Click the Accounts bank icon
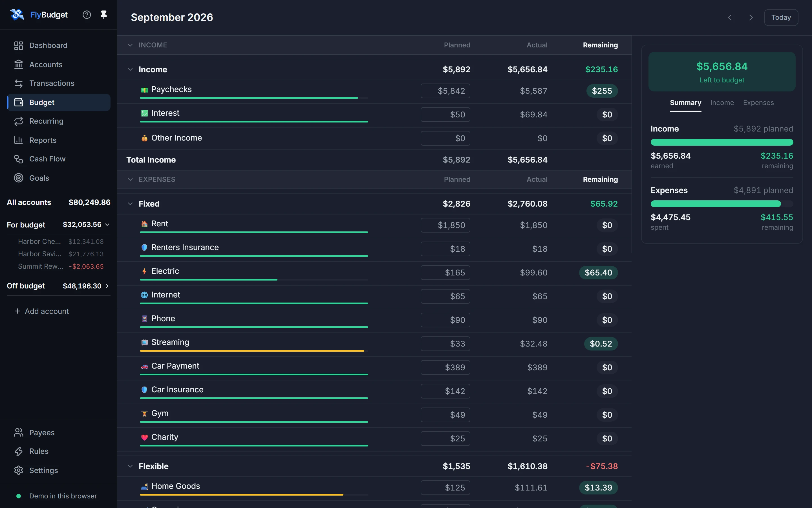This screenshot has width=812, height=508. (x=18, y=65)
